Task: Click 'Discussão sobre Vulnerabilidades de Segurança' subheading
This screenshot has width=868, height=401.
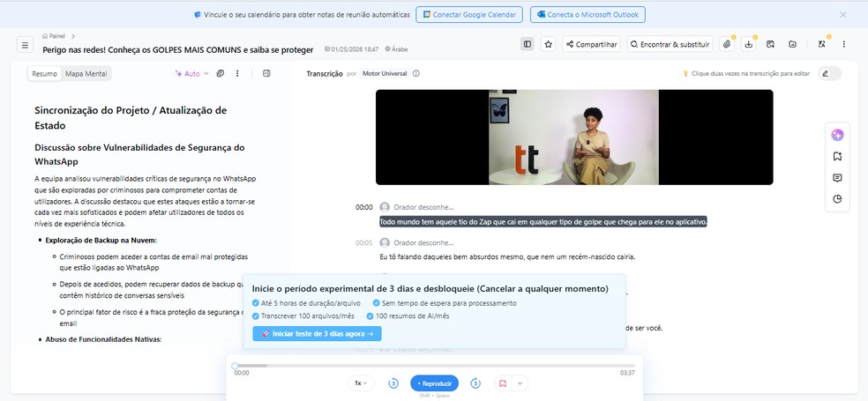Action: tap(139, 154)
